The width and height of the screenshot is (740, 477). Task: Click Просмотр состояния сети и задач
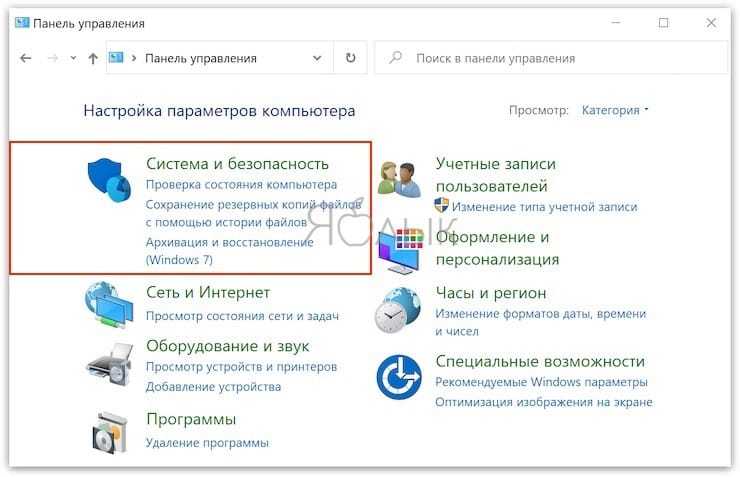click(242, 316)
